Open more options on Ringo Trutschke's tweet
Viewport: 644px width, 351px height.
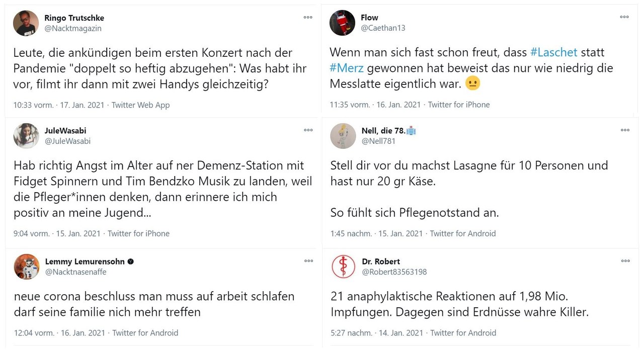(308, 17)
